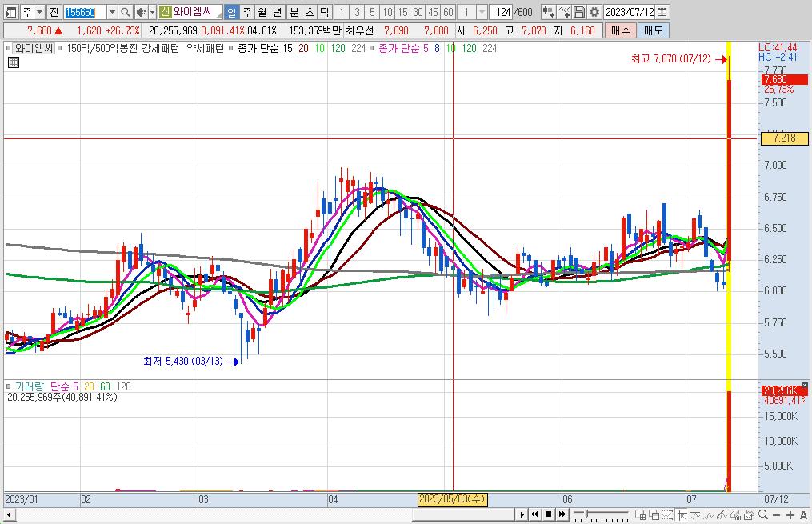
Task: Click the 와이엠씨 legend label button
Action: pos(34,48)
